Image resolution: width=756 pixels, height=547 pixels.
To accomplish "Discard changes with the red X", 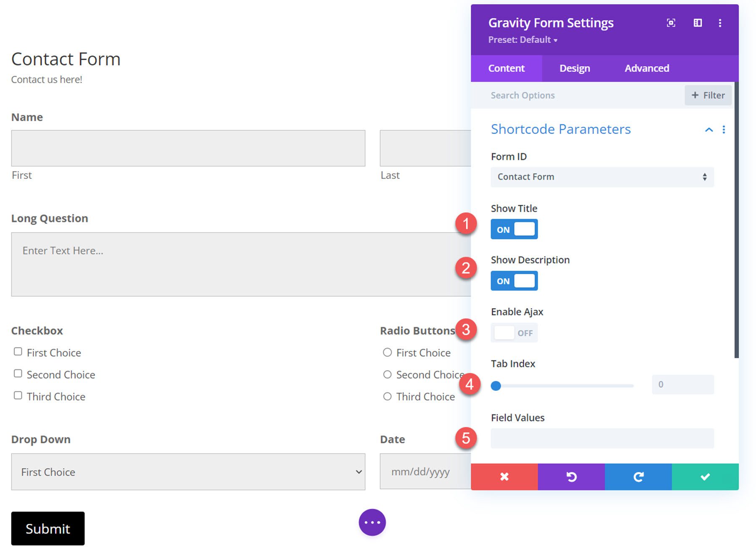I will point(504,476).
